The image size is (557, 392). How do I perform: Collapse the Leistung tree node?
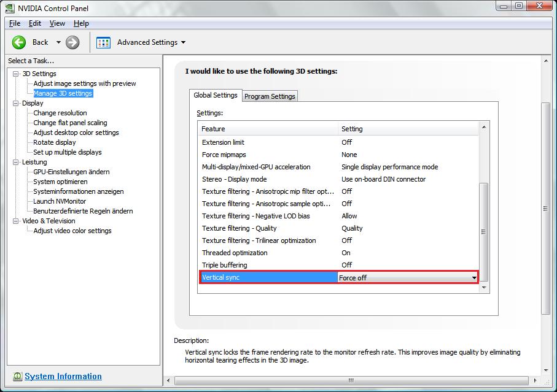(x=15, y=162)
